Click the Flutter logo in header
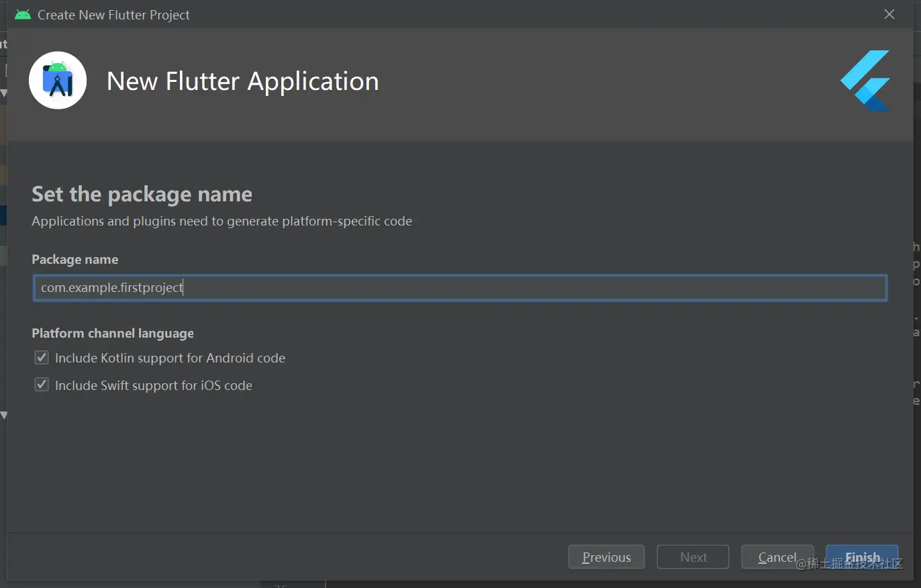Screen dimensions: 921x588 pyautogui.click(x=865, y=81)
